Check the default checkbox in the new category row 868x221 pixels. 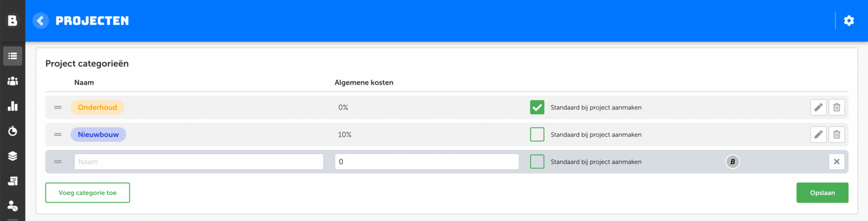[537, 162]
